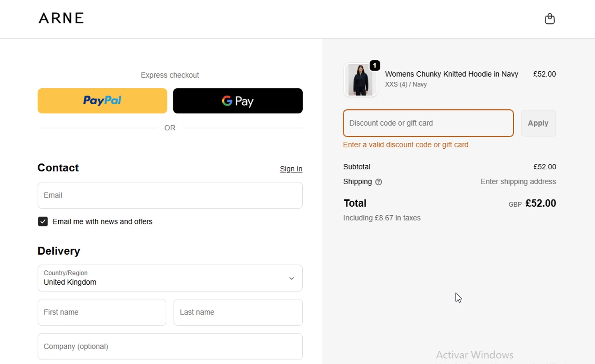Pay with PayPal express checkout

102,101
